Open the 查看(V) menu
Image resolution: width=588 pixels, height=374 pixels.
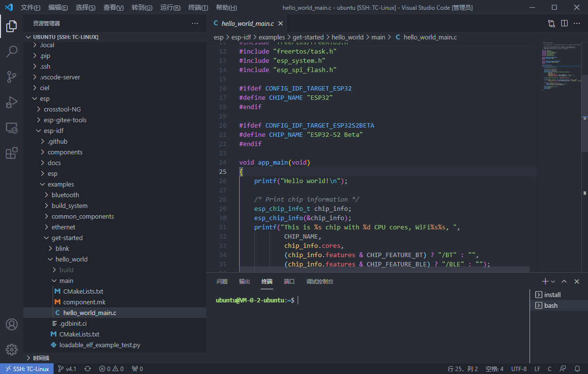click(114, 7)
